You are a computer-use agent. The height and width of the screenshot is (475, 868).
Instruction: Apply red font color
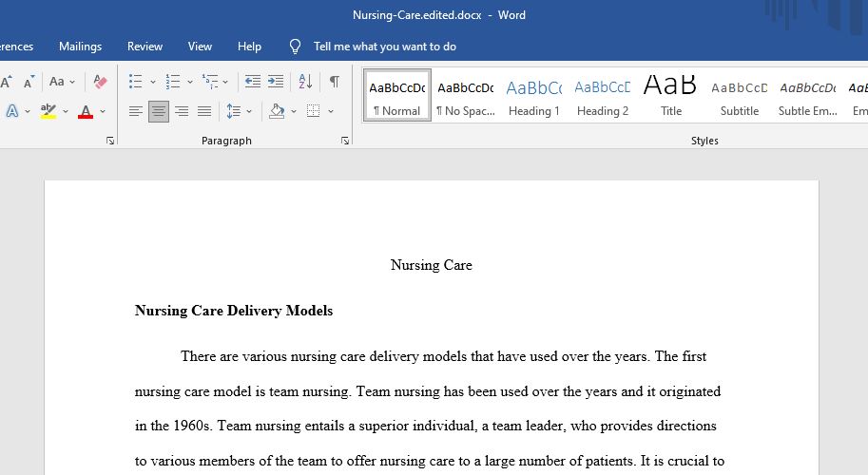point(86,111)
